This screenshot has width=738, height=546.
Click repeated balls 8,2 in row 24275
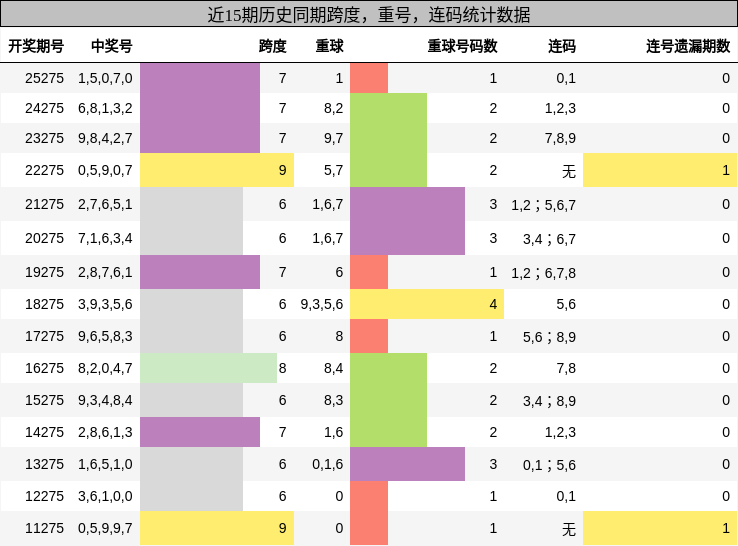click(x=334, y=108)
